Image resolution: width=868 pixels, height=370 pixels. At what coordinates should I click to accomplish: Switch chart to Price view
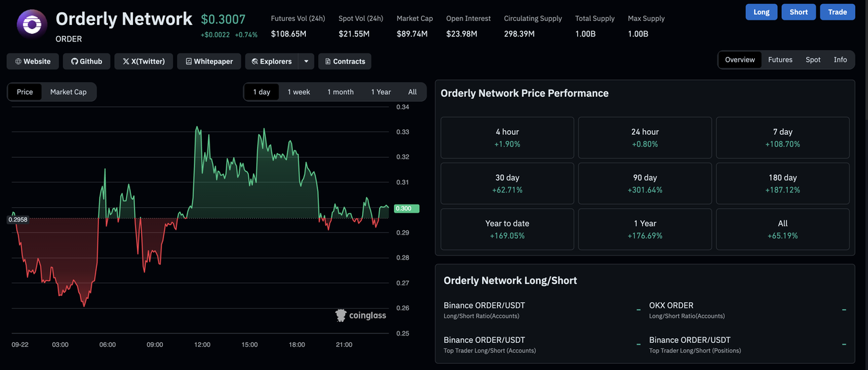[25, 92]
